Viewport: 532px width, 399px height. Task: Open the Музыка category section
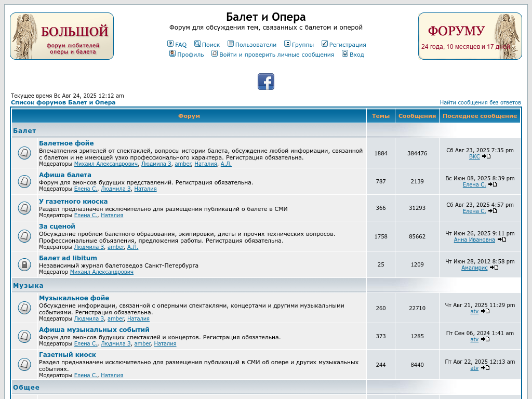tap(28, 285)
